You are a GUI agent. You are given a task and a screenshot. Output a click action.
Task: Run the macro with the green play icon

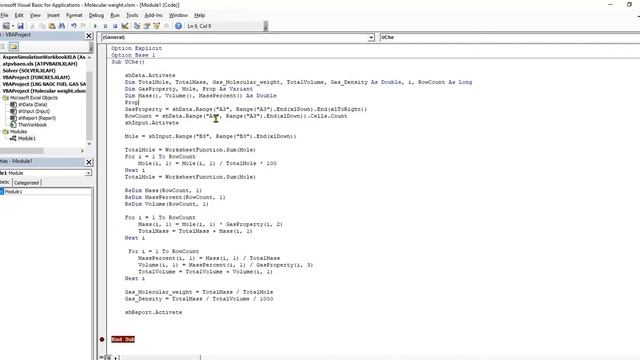pos(96,26)
